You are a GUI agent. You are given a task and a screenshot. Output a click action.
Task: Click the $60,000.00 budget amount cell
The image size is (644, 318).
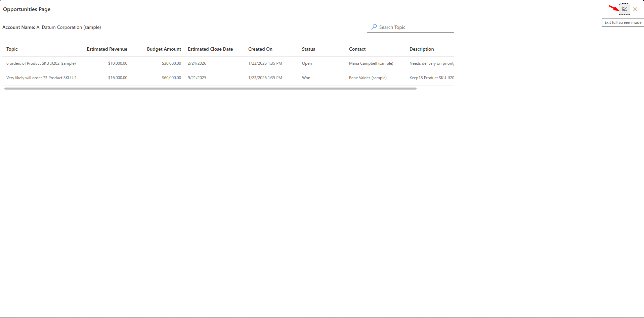point(171,78)
